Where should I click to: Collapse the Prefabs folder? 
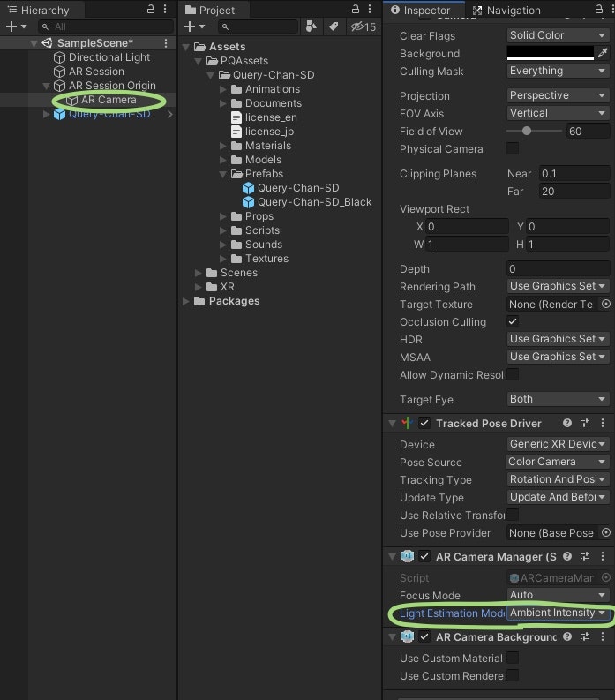click(223, 174)
